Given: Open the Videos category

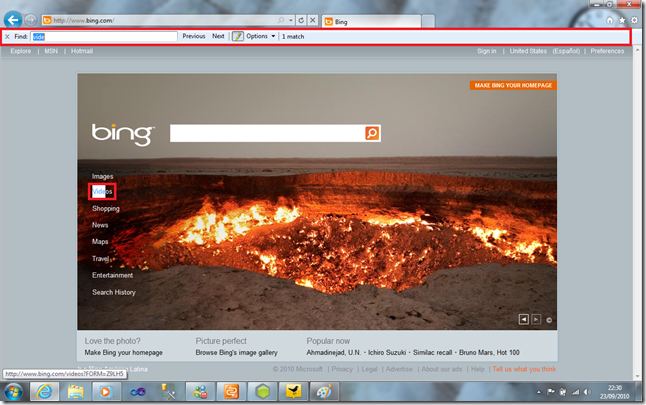Looking at the screenshot, I should [x=102, y=192].
